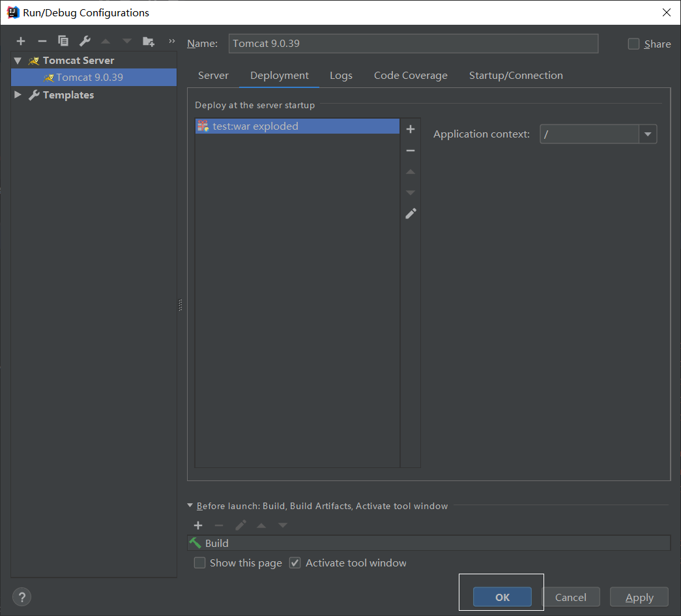Move the Before launch task up
The width and height of the screenshot is (681, 616).
pos(261,525)
